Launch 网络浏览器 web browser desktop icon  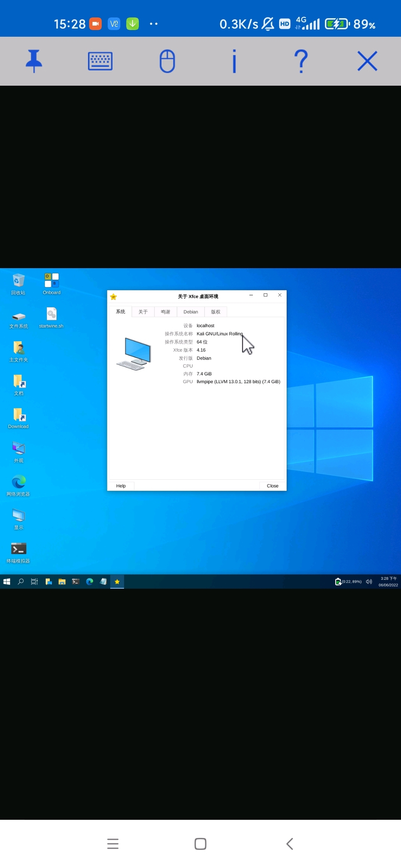point(18,486)
